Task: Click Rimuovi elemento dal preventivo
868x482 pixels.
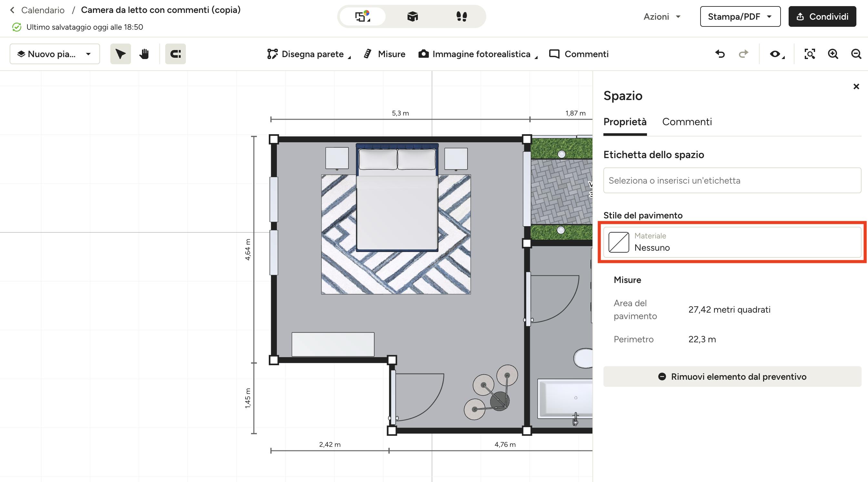Action: point(732,377)
